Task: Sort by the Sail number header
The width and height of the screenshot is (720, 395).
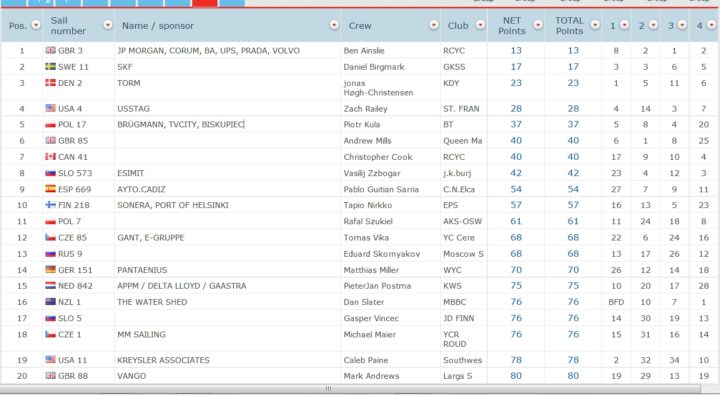Action: pos(68,26)
